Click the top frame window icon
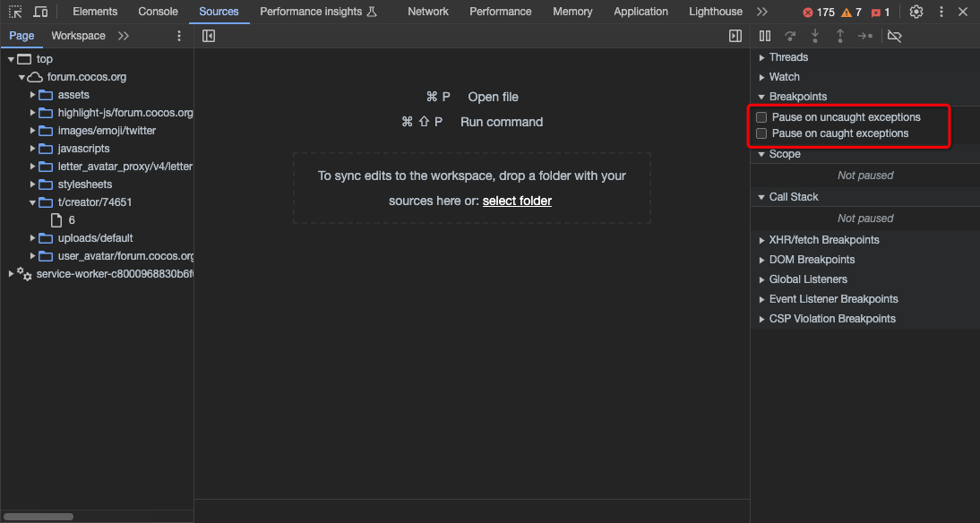Viewport: 980px width, 523px height. (x=24, y=59)
